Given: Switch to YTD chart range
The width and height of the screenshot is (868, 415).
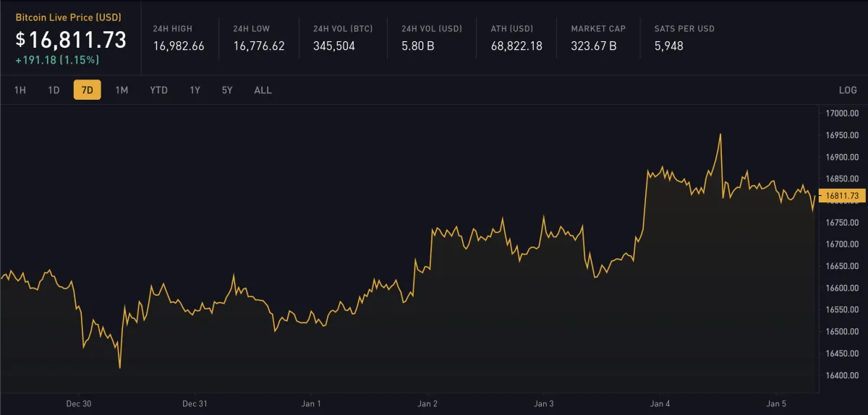Looking at the screenshot, I should (x=158, y=90).
